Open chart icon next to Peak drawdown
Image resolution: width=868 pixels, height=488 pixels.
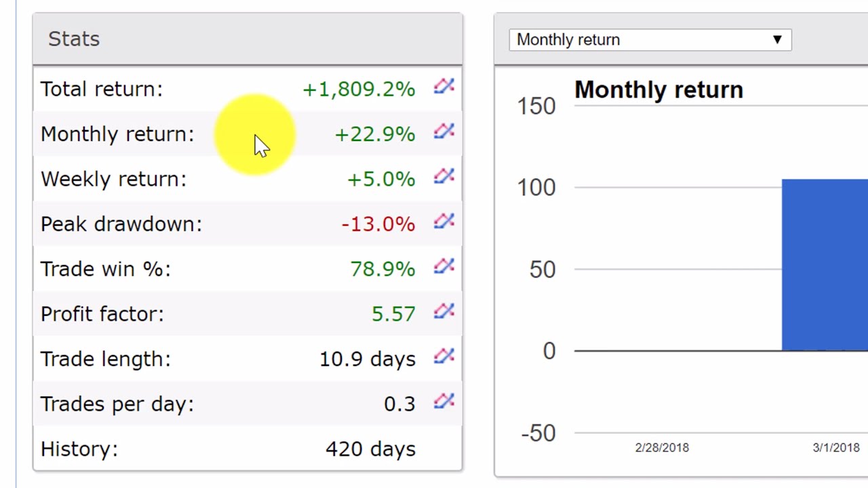[444, 221]
